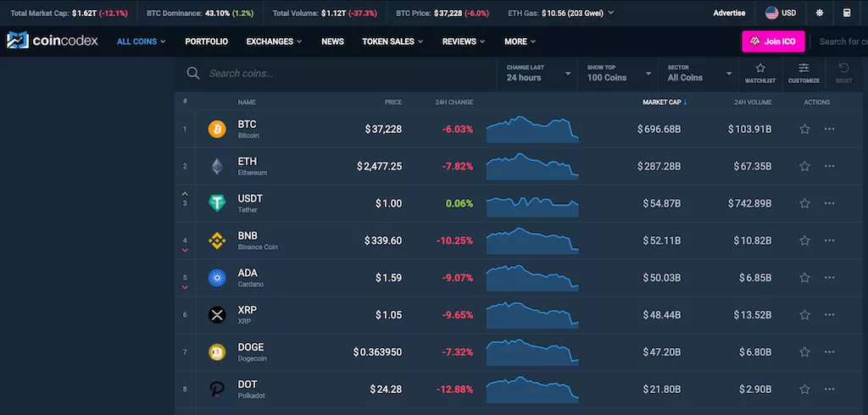Sort by Market Cap column
The image size is (868, 415).
[x=665, y=102]
